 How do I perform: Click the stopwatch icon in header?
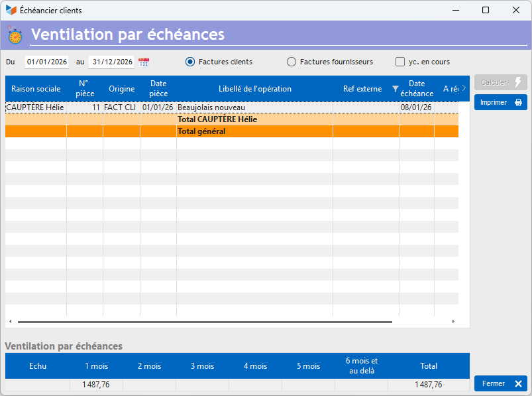[15, 34]
